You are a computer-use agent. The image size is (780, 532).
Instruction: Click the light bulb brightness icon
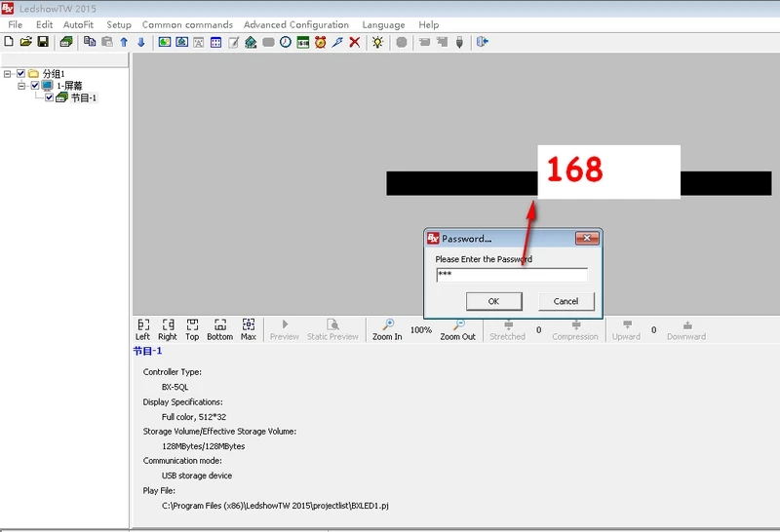(378, 42)
